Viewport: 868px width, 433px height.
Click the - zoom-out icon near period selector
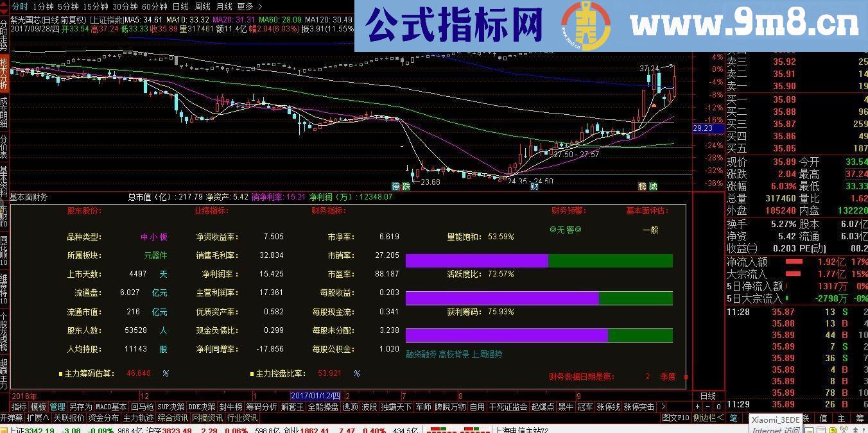(x=708, y=407)
